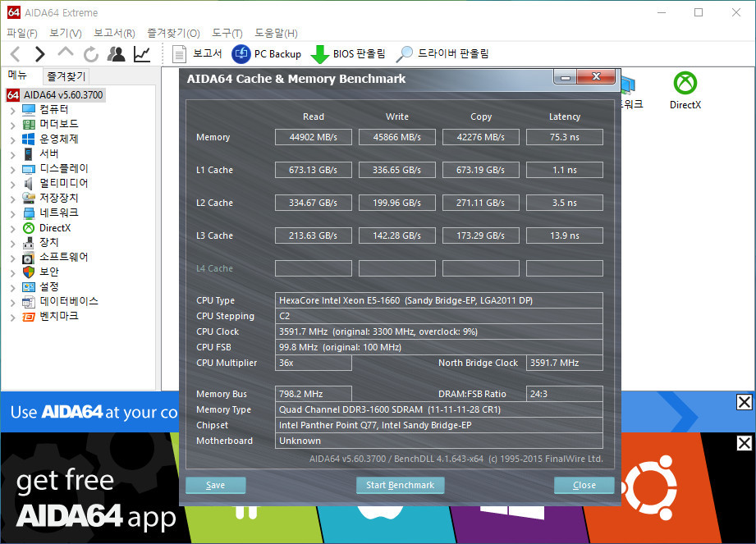Select 네트워크 icon in tree

pyautogui.click(x=29, y=213)
